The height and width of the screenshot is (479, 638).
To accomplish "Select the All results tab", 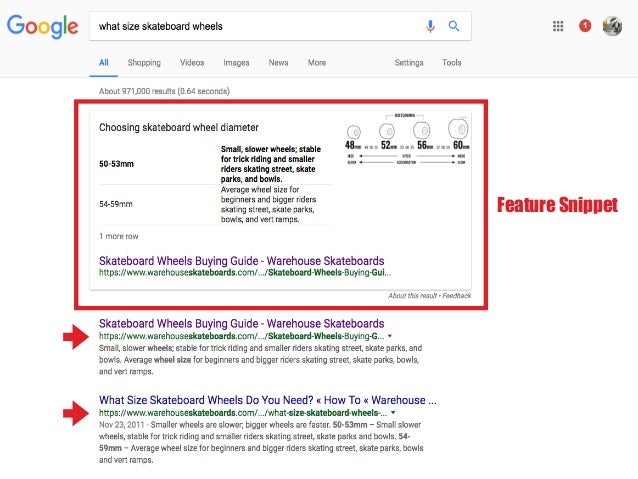I will [x=104, y=63].
